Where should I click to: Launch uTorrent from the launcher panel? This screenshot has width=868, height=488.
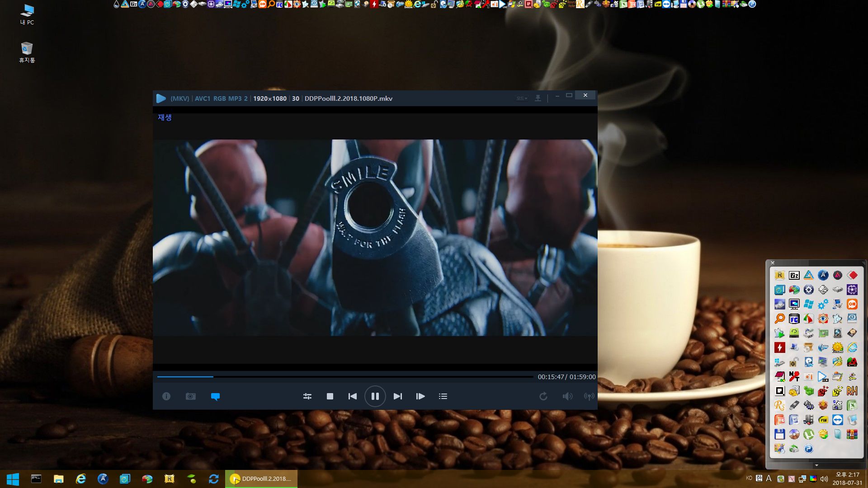(x=808, y=434)
